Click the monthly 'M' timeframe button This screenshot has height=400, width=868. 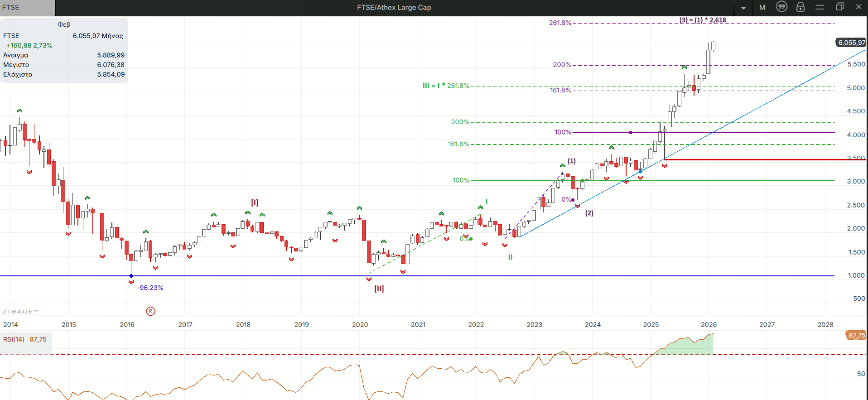pyautogui.click(x=762, y=7)
